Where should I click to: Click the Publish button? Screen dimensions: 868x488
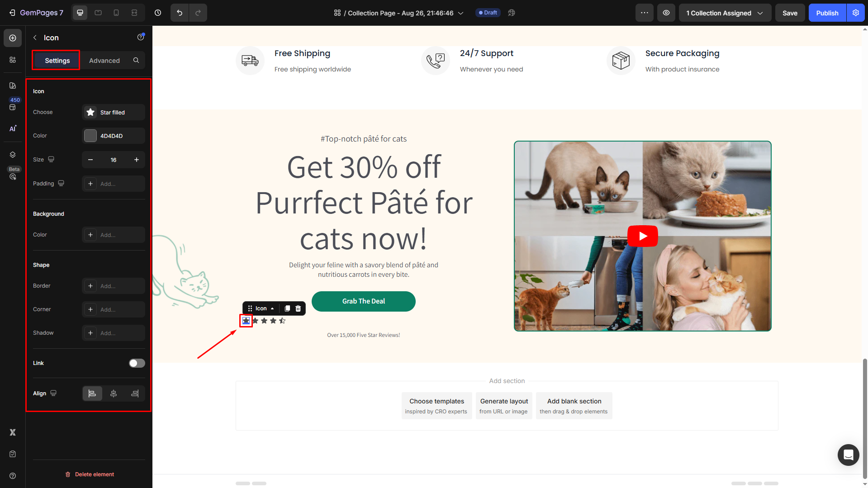tap(827, 13)
